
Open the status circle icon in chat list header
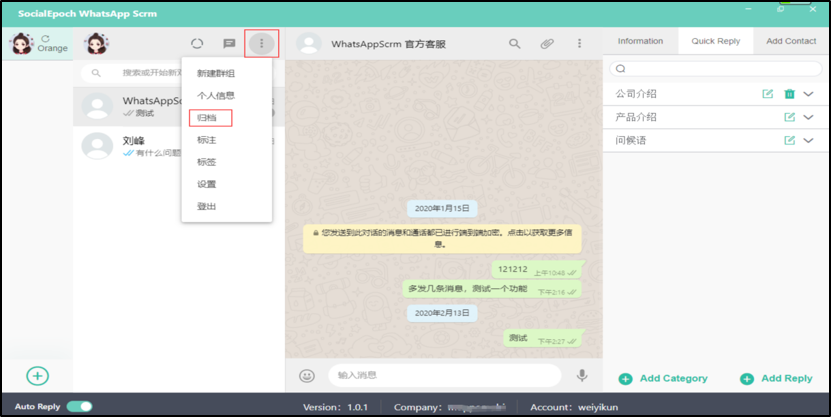(x=197, y=43)
